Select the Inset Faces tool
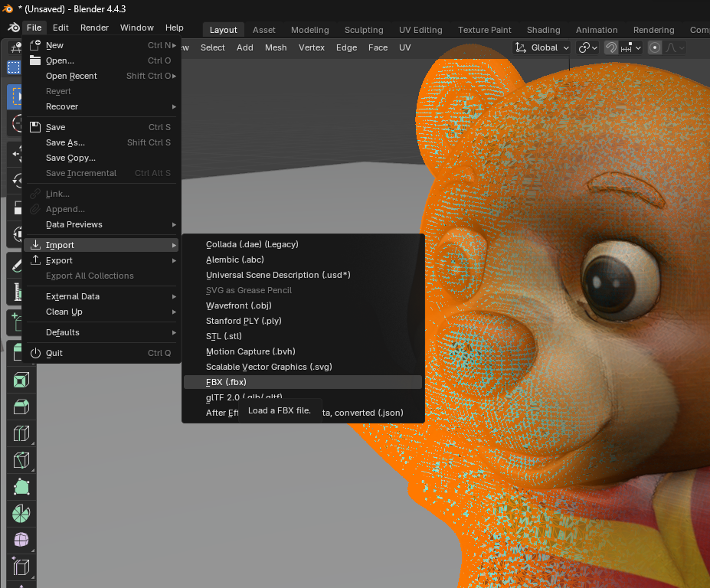The width and height of the screenshot is (710, 588). point(21,380)
